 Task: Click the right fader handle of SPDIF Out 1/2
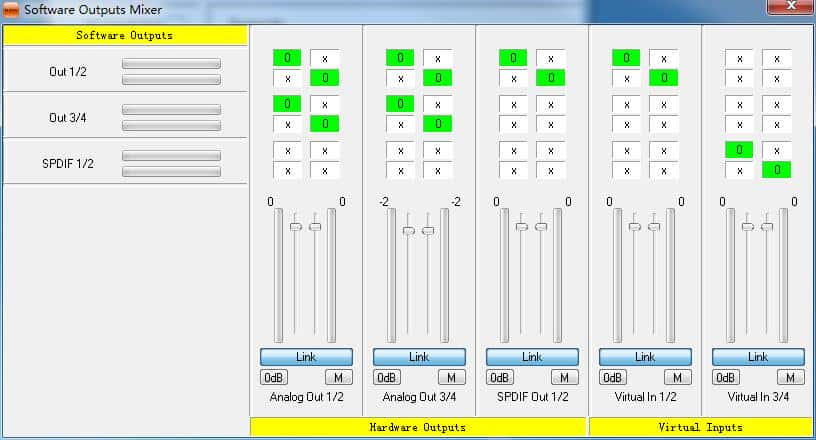point(541,226)
